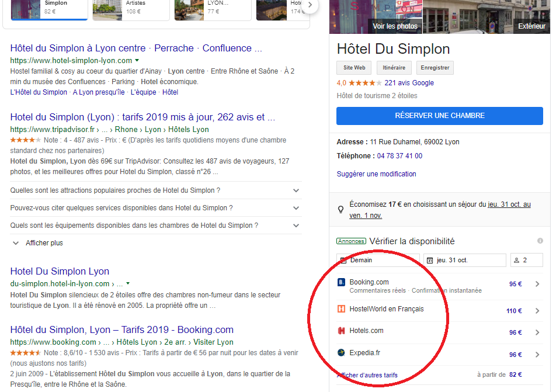Click 'RÉSERVER UNE CHAMBRE' button
Screen dimensions: 556x392
pos(440,116)
